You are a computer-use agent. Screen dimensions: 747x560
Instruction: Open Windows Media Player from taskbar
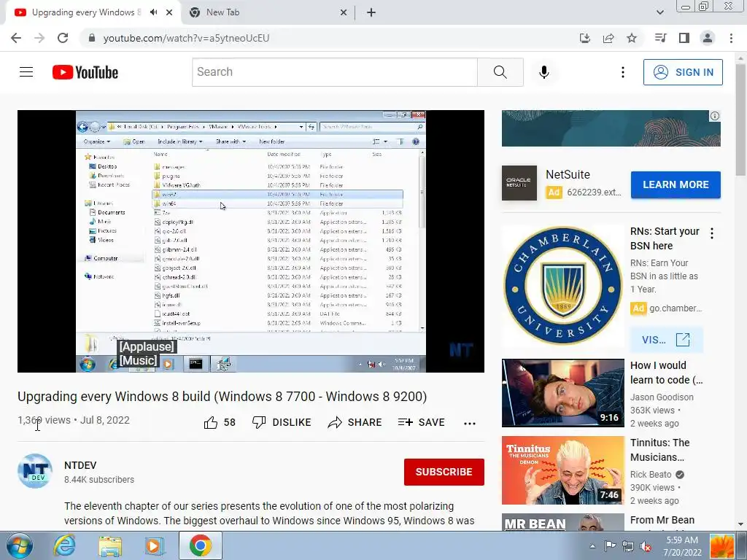tap(155, 545)
